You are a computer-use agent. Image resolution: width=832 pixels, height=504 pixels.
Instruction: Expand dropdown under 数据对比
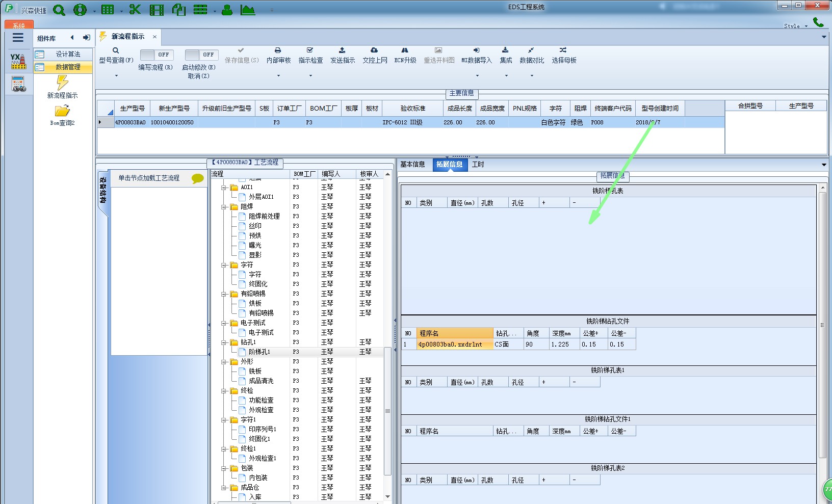532,76
